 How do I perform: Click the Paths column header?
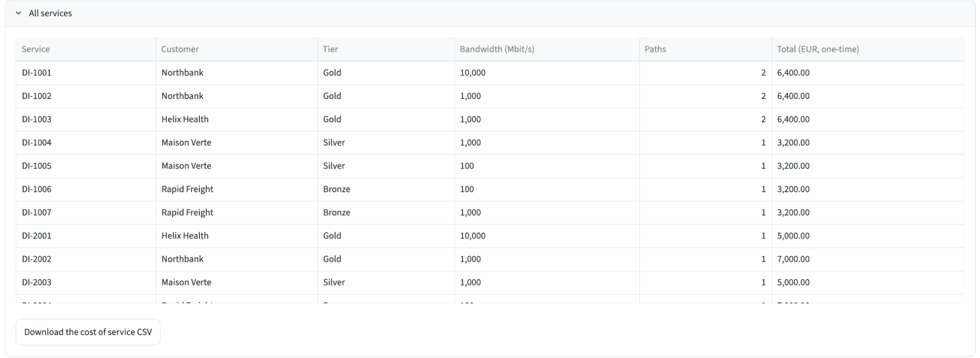(x=706, y=49)
